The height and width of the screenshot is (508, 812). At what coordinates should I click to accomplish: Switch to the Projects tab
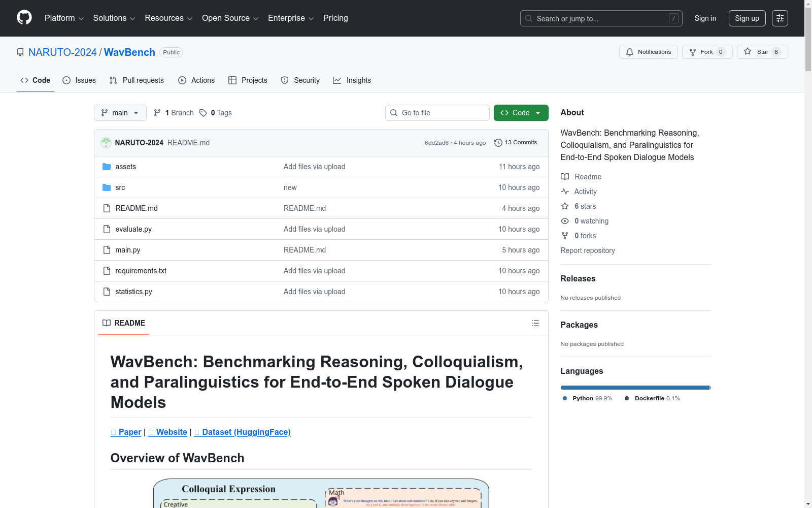click(248, 80)
